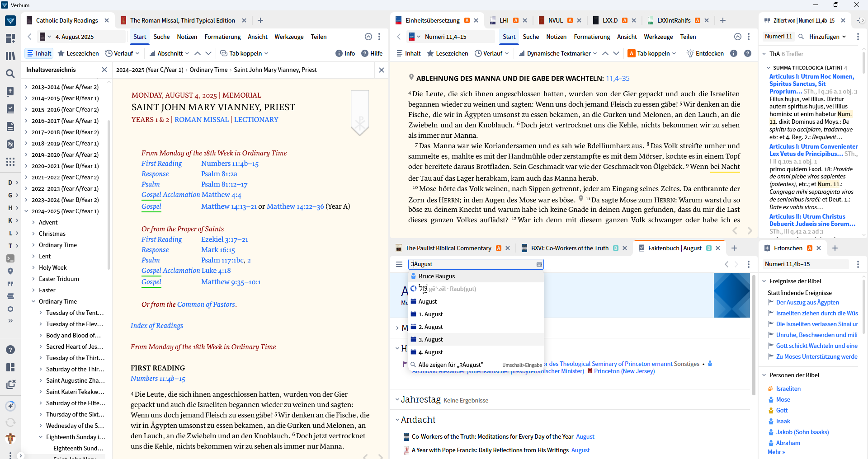
Task: Click the question mark icon in Einheitsübersetzung toolbar
Action: coord(748,53)
